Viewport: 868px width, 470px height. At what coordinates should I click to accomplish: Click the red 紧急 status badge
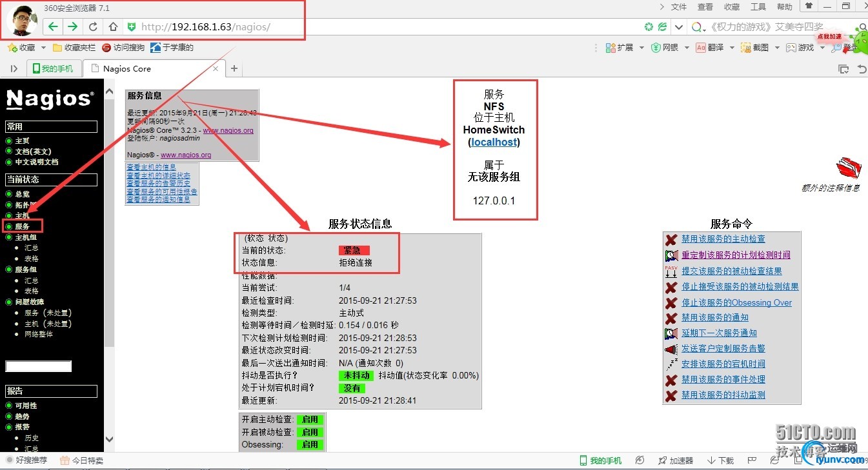[356, 250]
